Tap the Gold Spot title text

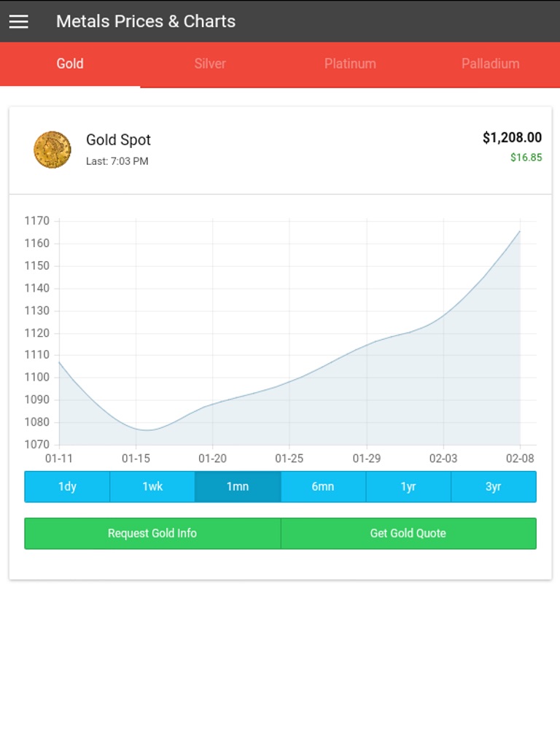118,140
